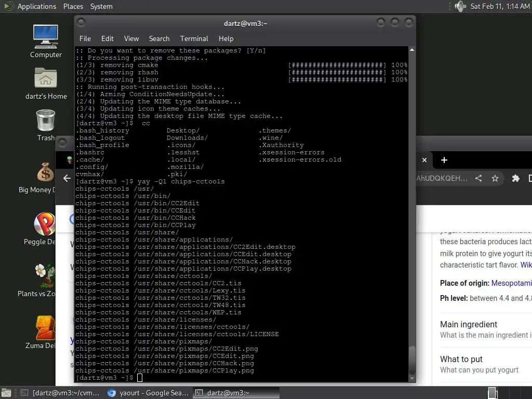Click the /usr/share/cctools/Lexy.tis line
Image resolution: width=532 pixels, height=399 pixels.
[x=160, y=290]
